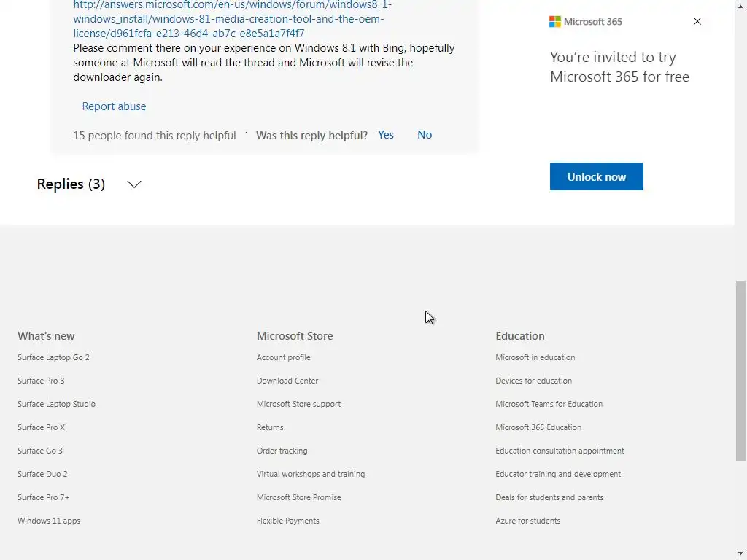Close the Microsoft 365 ad panel
This screenshot has width=747, height=560.
(x=697, y=21)
